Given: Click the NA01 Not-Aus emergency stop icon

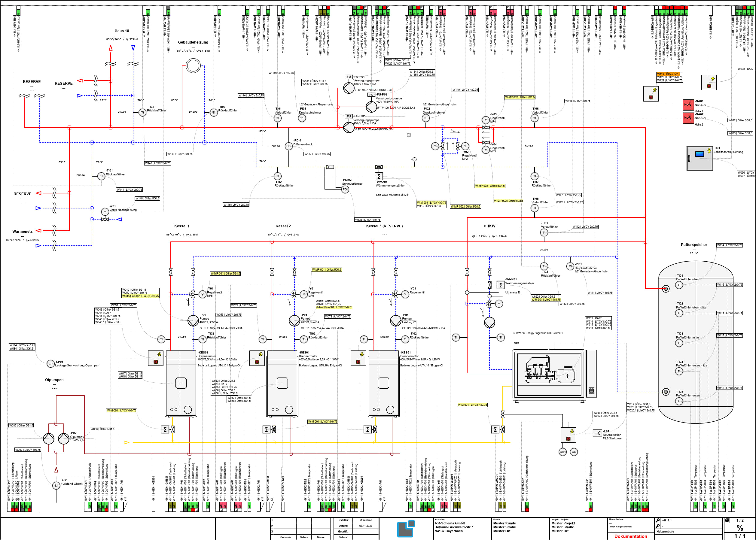Looking at the screenshot, I should pos(688,105).
